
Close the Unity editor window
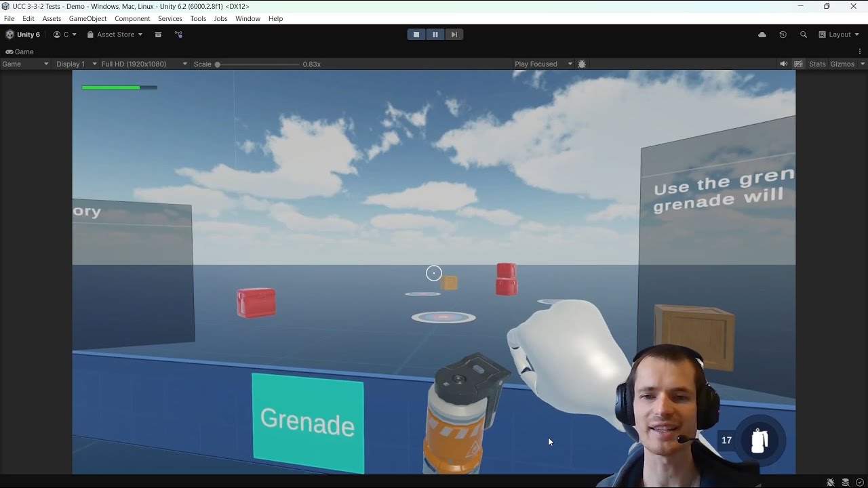pyautogui.click(x=854, y=6)
